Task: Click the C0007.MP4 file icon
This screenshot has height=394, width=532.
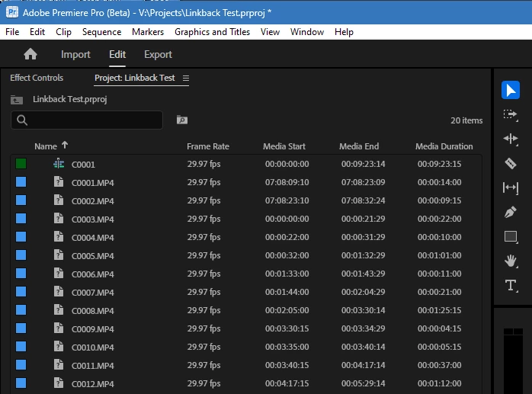Action: pos(59,292)
